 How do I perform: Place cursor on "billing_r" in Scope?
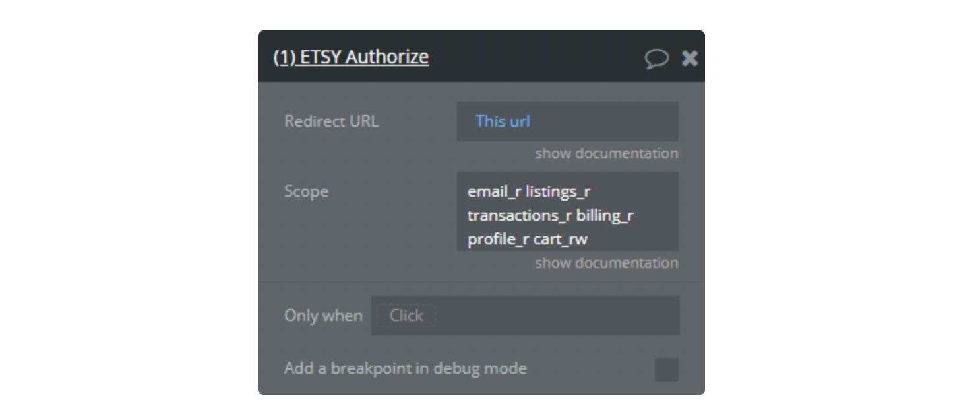605,216
